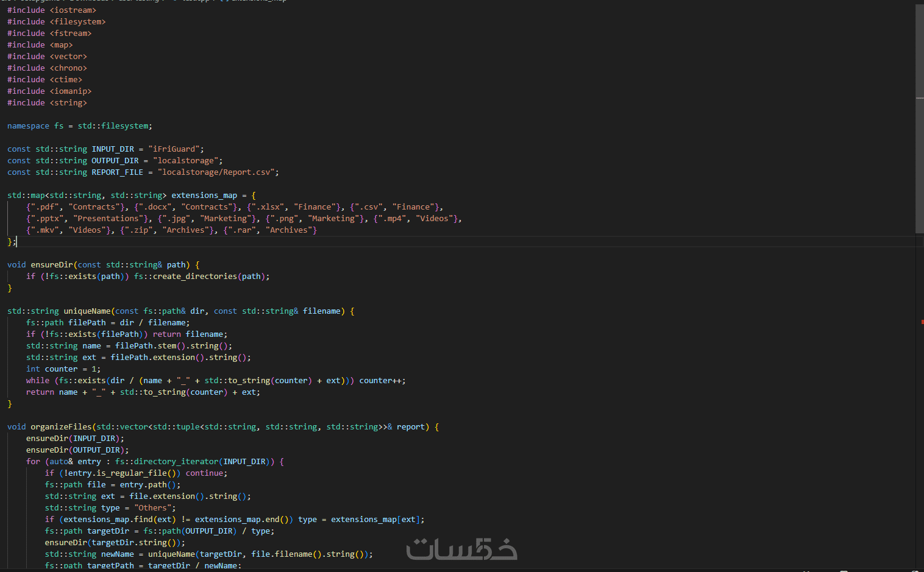Click the "#include <map>" line
The height and width of the screenshot is (572, 924).
(x=40, y=45)
